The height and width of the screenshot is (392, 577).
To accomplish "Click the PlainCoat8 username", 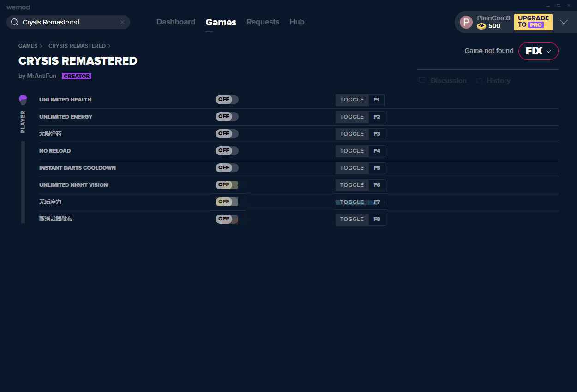I will point(493,18).
